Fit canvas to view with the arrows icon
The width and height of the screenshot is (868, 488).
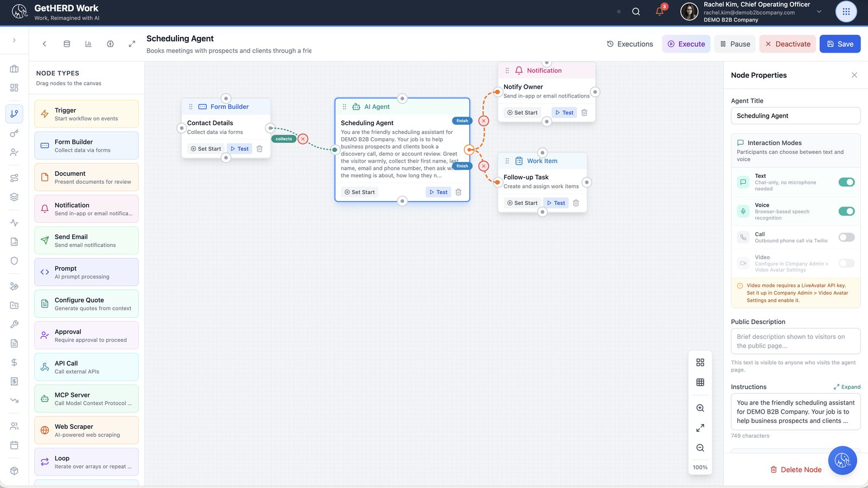coord(700,428)
